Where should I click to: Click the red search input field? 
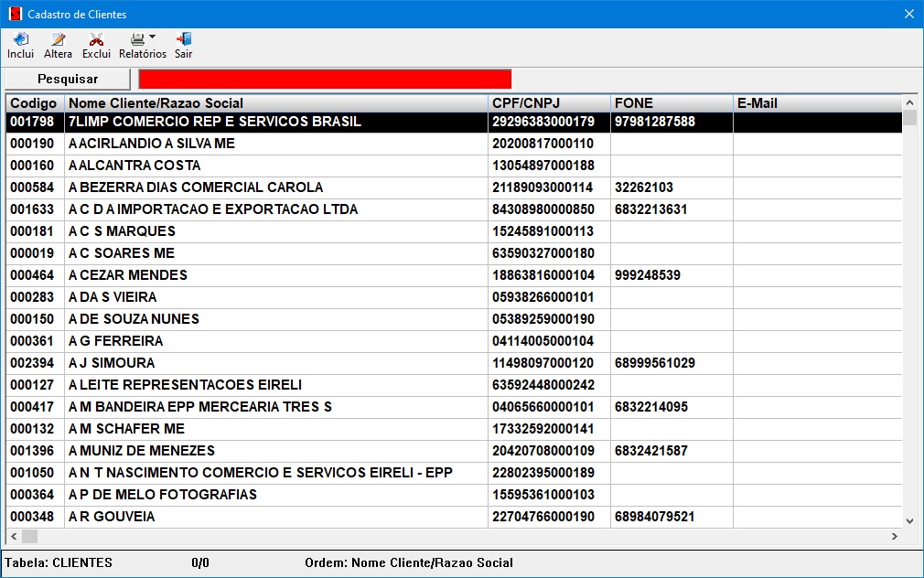[x=325, y=79]
